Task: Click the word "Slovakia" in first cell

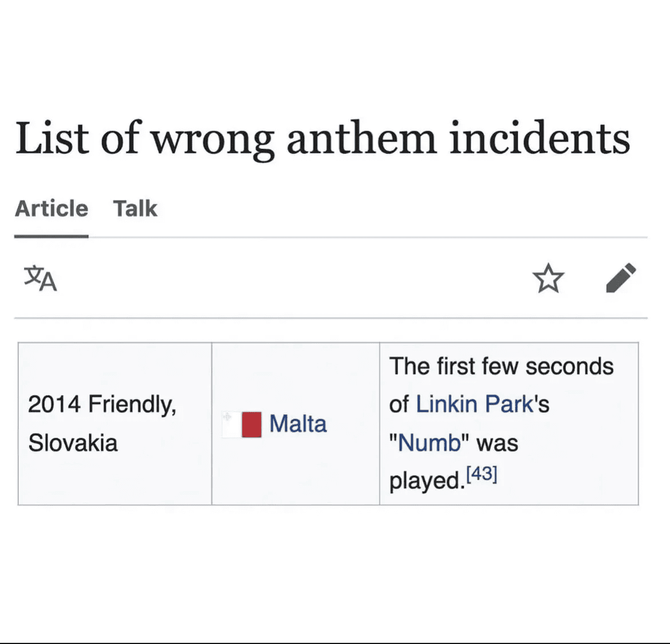Action: pyautogui.click(x=73, y=443)
